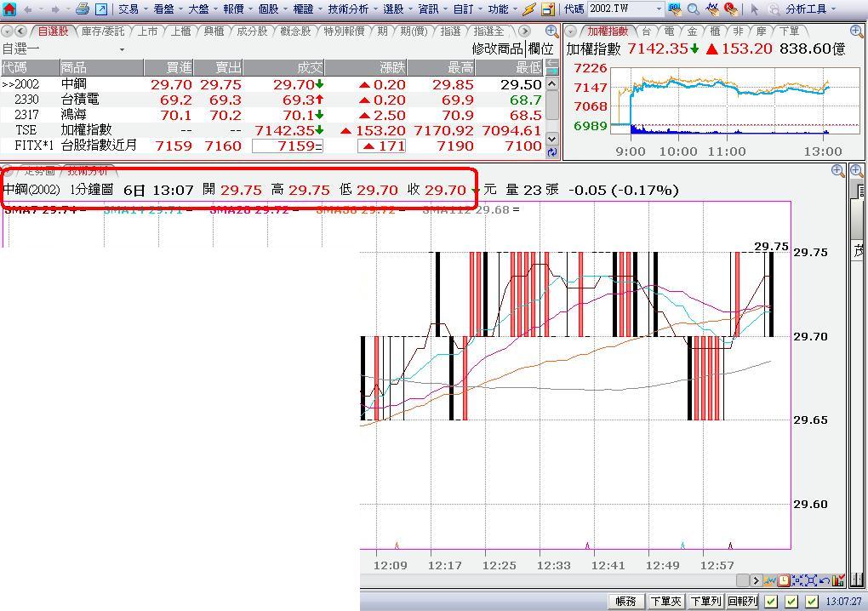Go to the red Home icon

tap(9, 9)
